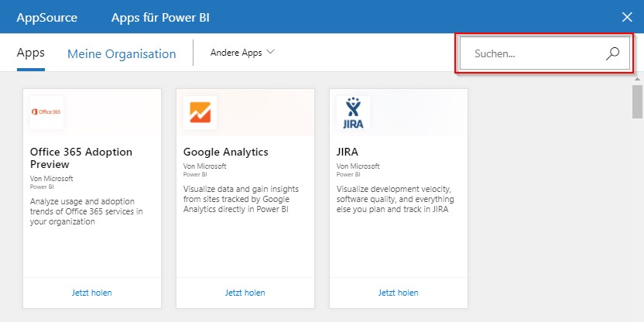Open the Google Analytics card title
Viewport: 644px width, 322px height.
click(226, 152)
